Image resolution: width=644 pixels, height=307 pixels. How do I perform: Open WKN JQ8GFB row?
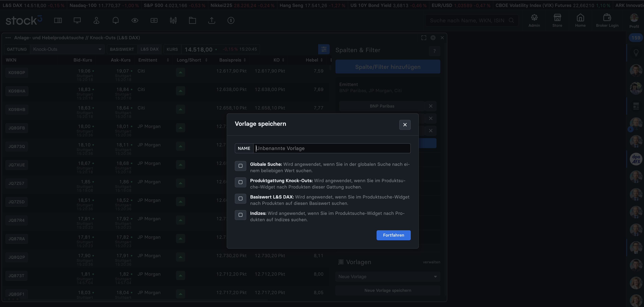[x=17, y=128]
